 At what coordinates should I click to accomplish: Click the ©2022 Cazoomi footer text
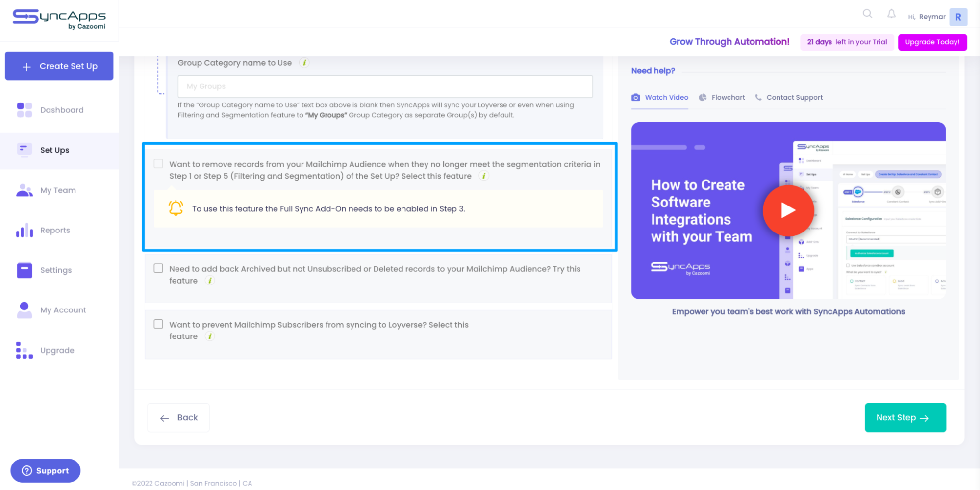192,483
